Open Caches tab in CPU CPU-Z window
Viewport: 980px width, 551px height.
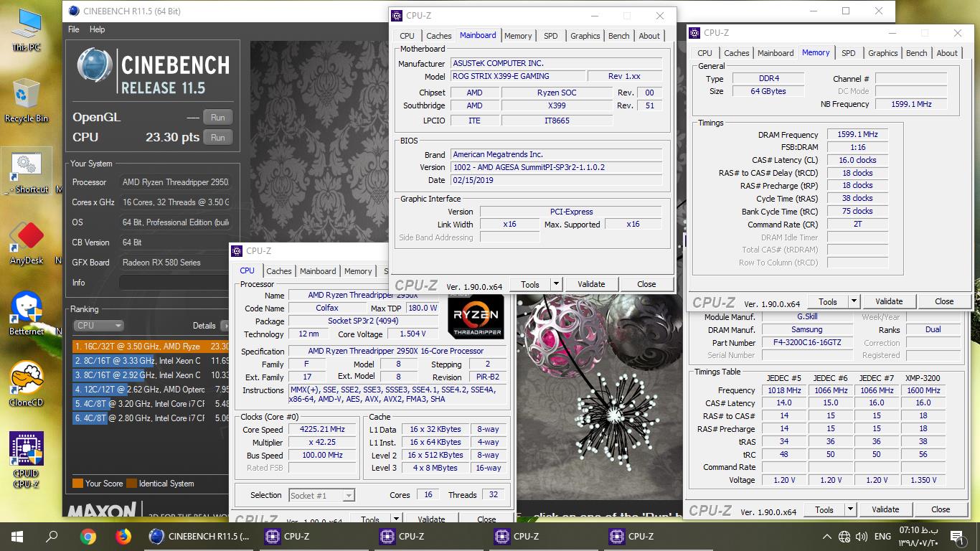279,271
